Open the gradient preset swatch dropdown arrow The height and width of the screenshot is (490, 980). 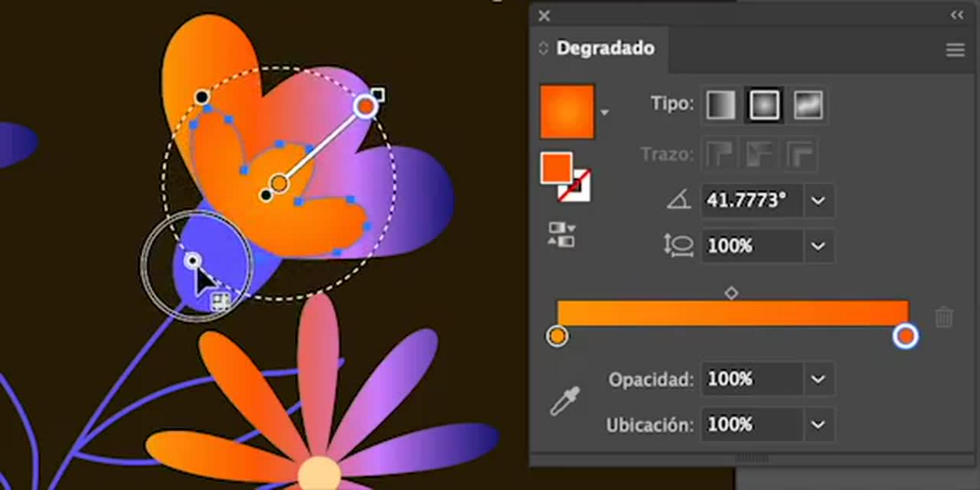click(605, 112)
